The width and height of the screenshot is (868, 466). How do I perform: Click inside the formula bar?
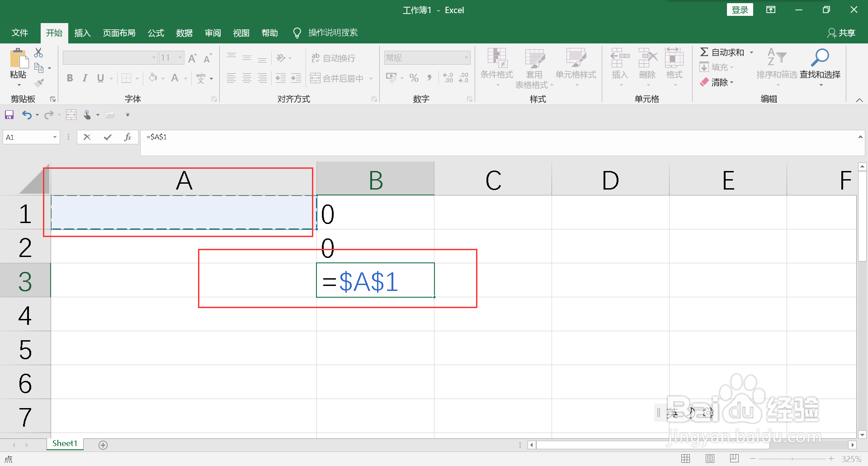tap(316, 137)
